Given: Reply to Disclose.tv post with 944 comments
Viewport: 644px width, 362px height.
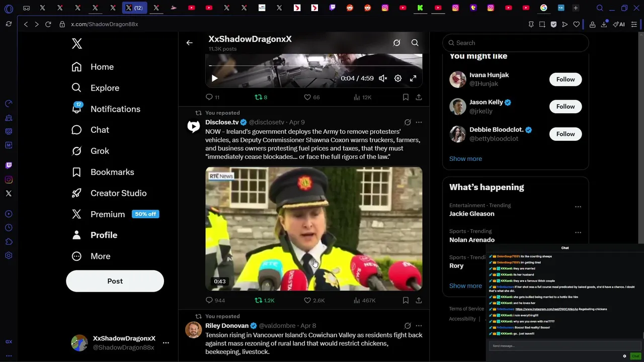Looking at the screenshot, I should tap(215, 300).
